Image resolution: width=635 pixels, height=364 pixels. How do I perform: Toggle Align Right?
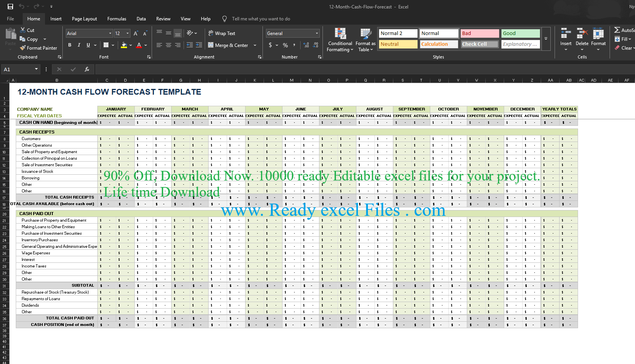click(178, 45)
